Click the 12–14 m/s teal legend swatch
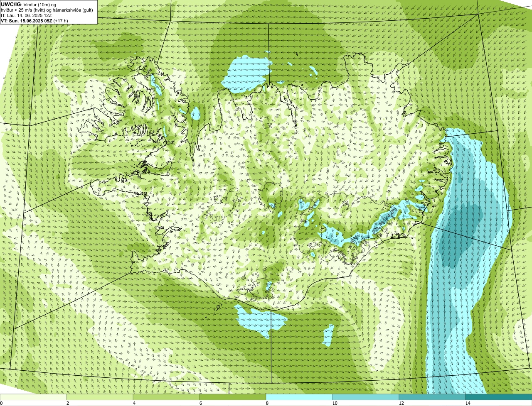 pyautogui.click(x=432, y=397)
